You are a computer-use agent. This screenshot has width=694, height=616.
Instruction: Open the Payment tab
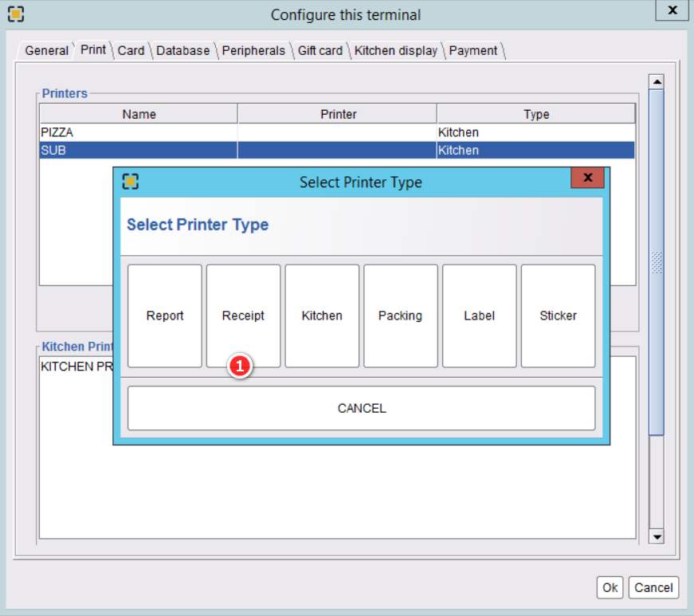tap(473, 50)
